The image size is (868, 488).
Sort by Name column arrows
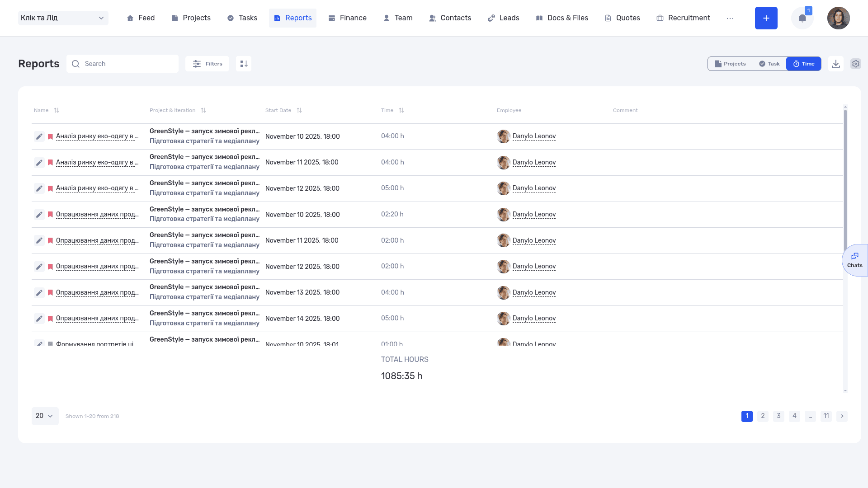[x=57, y=110]
